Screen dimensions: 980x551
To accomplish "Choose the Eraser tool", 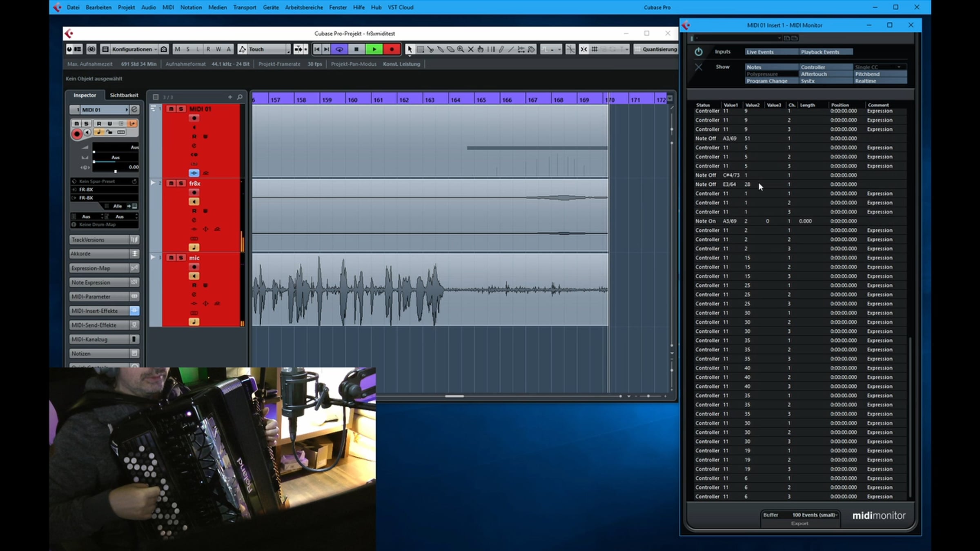I will [450, 49].
